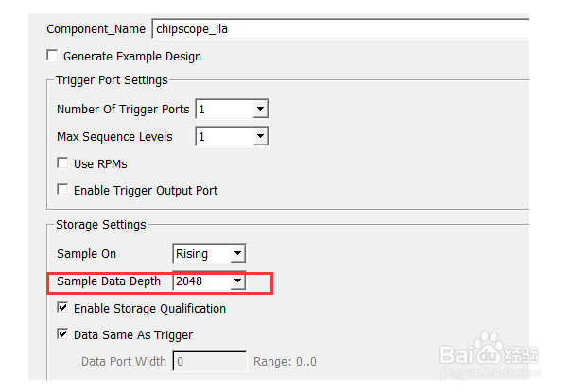Enable Generate Example Design checkbox
573x392 pixels.
pos(52,56)
